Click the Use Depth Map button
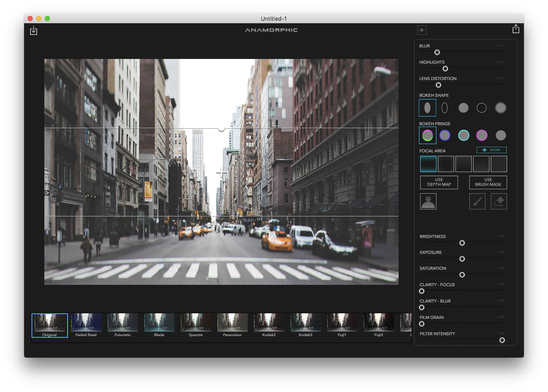548x392 pixels. (439, 182)
